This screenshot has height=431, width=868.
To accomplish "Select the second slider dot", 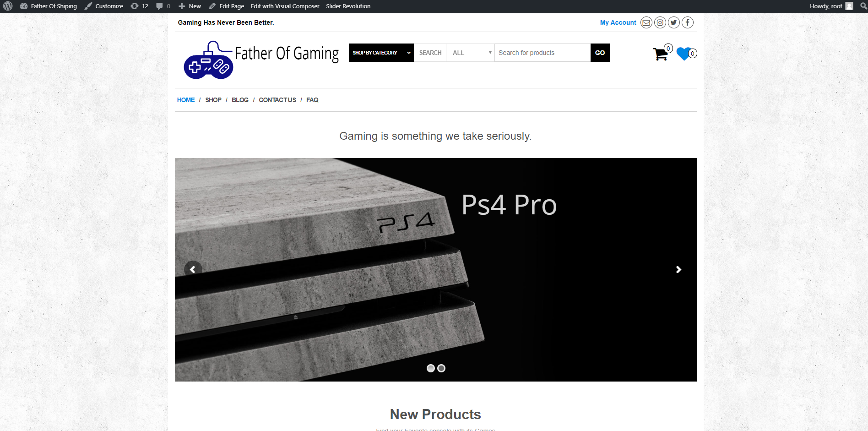I will pos(441,368).
